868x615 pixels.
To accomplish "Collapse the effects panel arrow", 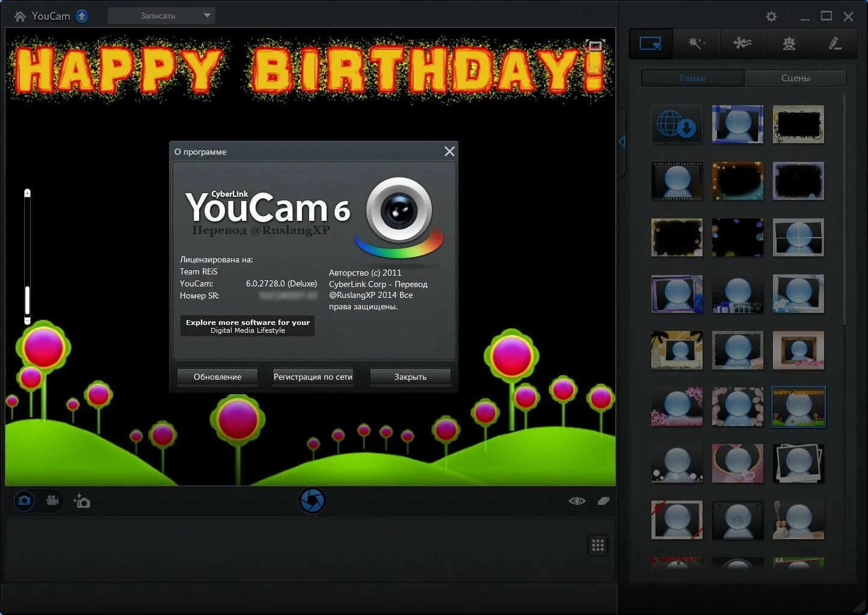I will (622, 142).
